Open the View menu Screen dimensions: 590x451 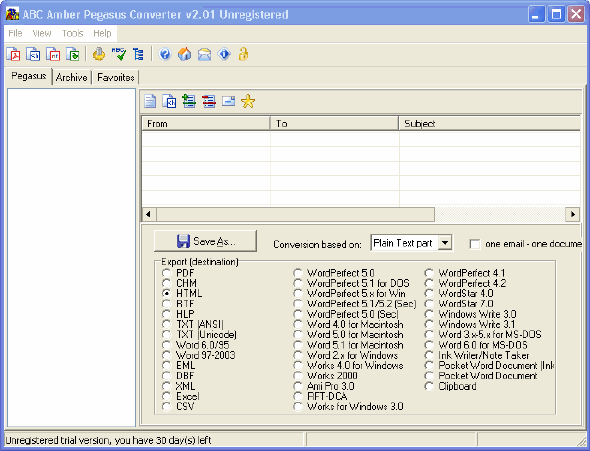click(x=42, y=33)
